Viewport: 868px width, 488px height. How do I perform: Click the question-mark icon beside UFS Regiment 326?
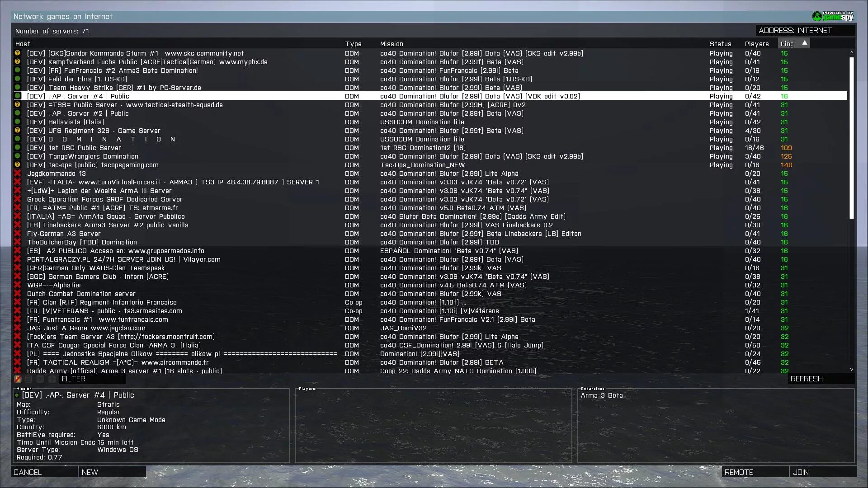tap(18, 131)
